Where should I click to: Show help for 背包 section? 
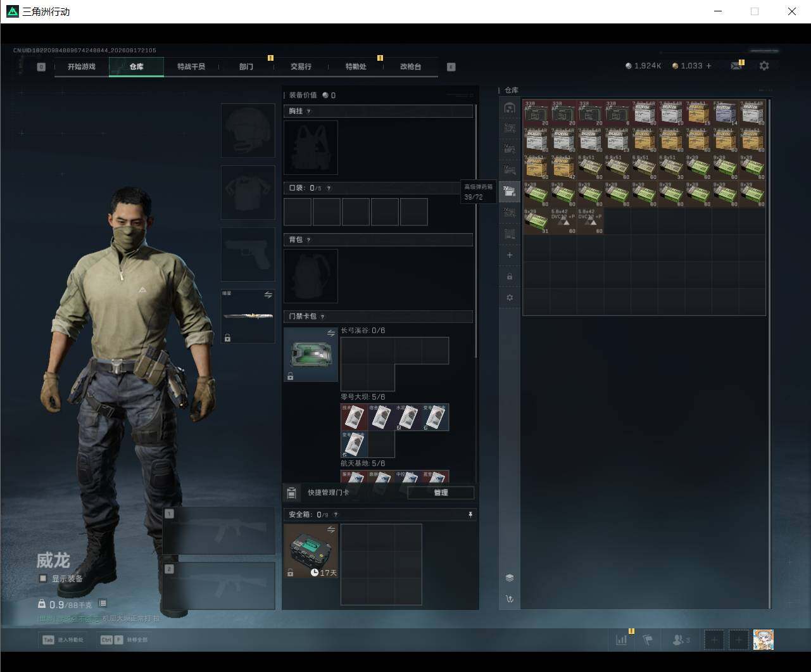[x=309, y=240]
